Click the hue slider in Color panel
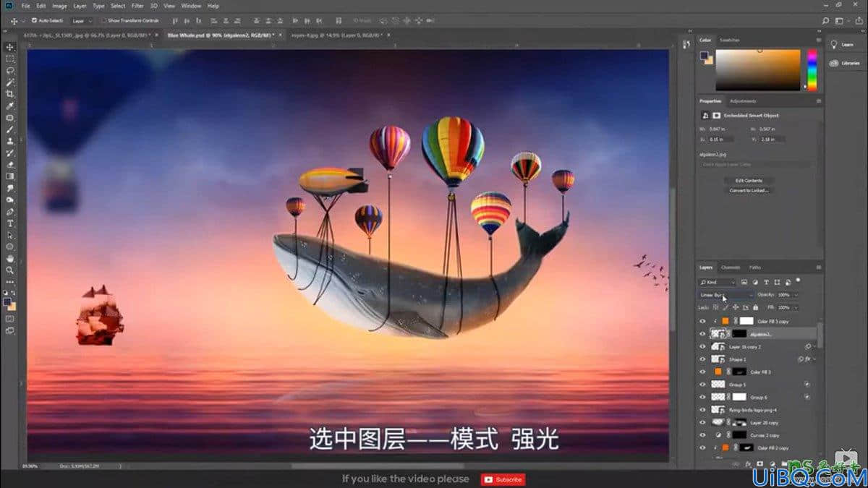 tap(812, 69)
